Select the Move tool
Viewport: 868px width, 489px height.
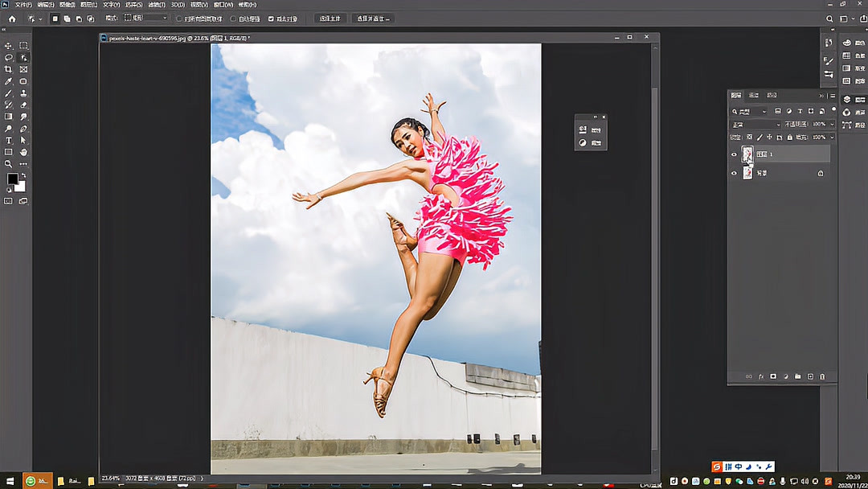(9, 46)
